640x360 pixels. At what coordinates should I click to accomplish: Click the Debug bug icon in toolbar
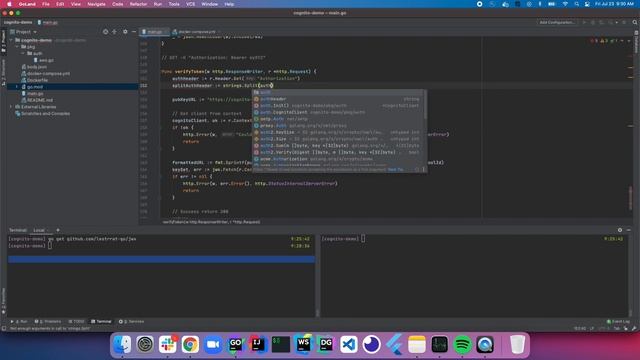[x=593, y=22]
